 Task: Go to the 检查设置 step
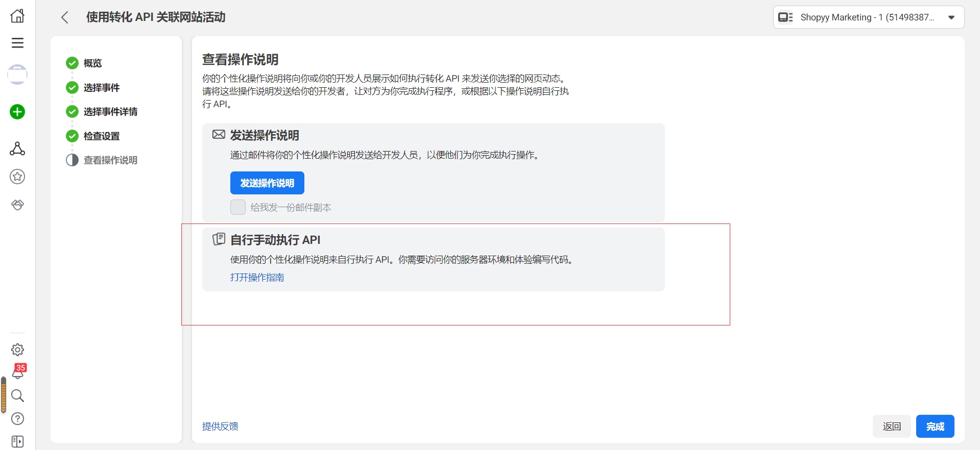[101, 136]
